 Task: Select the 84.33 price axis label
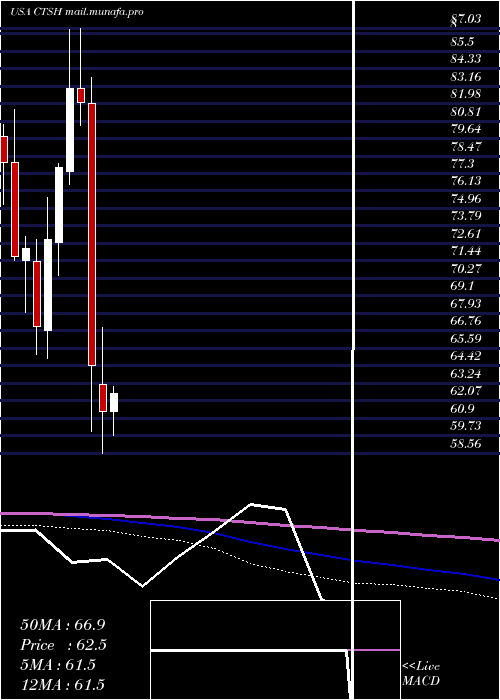[466, 59]
